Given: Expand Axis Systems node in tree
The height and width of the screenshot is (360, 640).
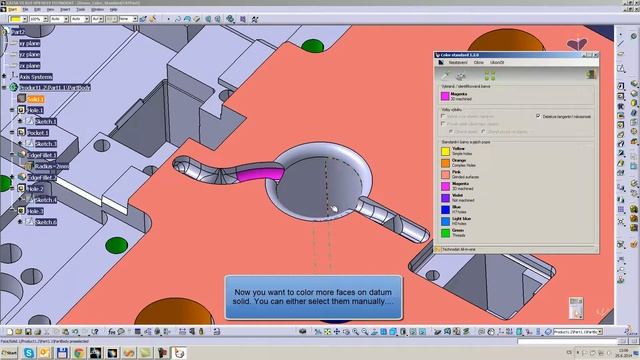Looking at the screenshot, I should tap(4, 76).
